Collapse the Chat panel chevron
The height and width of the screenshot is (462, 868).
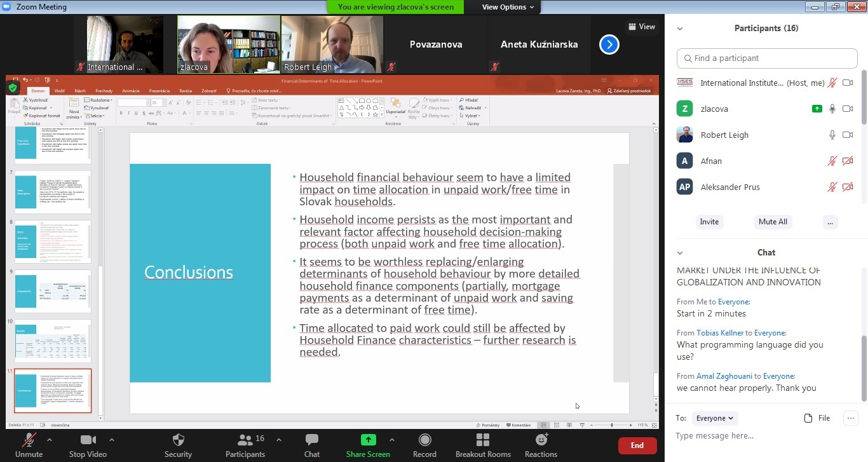coord(679,253)
